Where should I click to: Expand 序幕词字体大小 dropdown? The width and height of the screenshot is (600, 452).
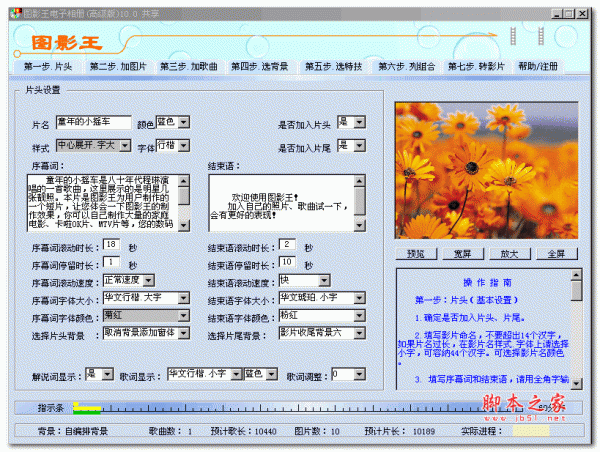pos(184,298)
